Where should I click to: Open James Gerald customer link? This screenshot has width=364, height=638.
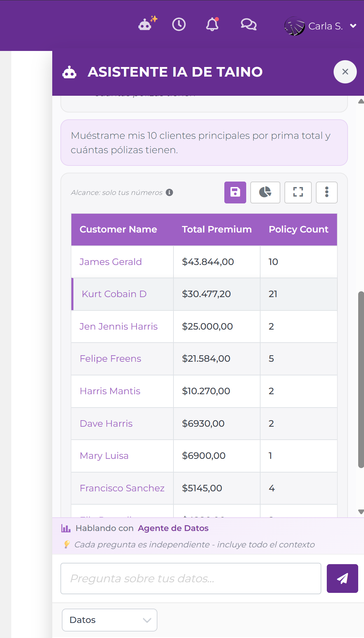[110, 262]
